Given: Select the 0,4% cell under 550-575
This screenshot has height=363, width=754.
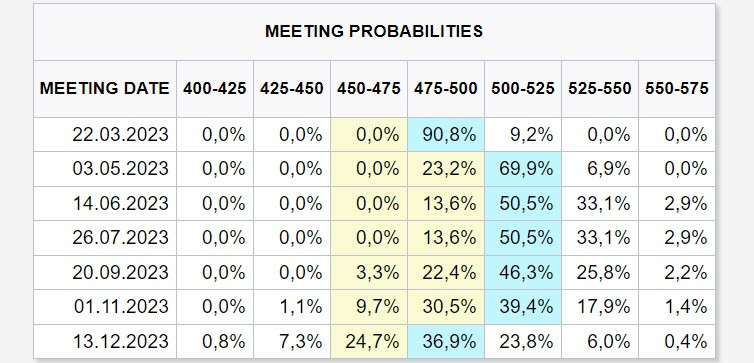Looking at the screenshot, I should [677, 342].
